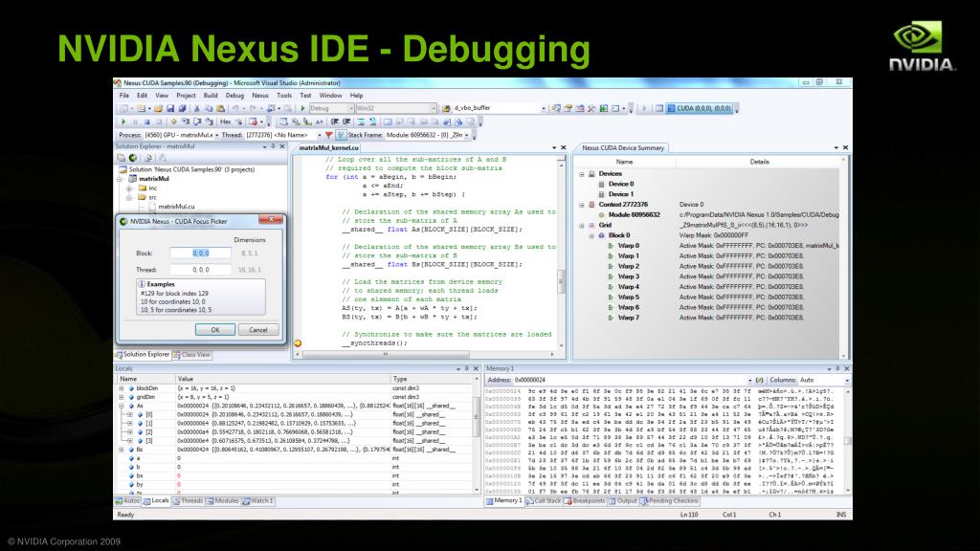Click the Step Out icon
The width and height of the screenshot is (980, 551).
point(209,121)
